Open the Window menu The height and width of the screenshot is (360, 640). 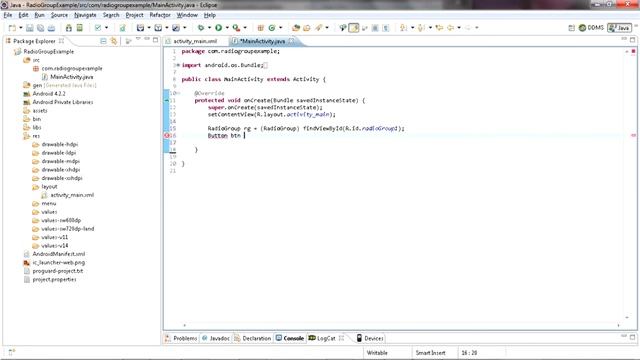(x=187, y=15)
